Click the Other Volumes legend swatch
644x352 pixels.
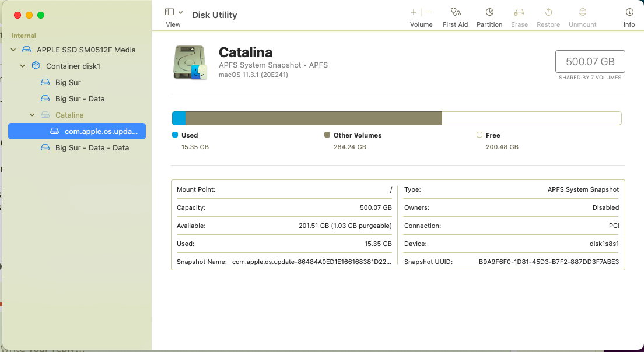327,135
